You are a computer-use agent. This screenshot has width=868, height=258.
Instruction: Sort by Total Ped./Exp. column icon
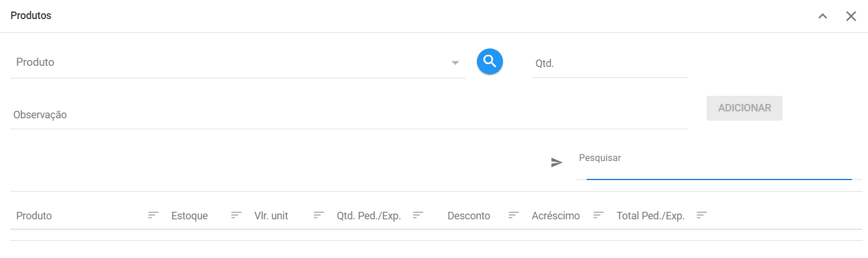point(701,215)
